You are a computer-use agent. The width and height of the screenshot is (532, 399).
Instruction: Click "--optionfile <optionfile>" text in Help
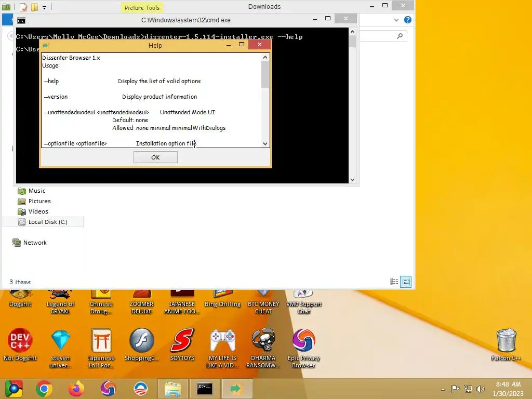tap(75, 143)
